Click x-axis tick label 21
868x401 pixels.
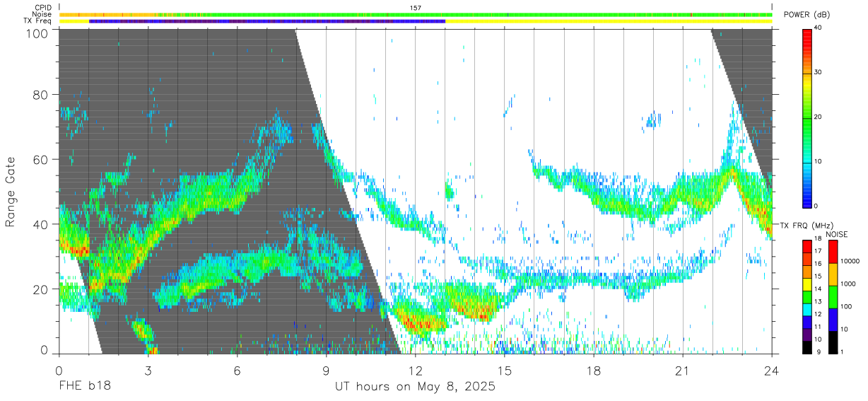[x=683, y=369]
